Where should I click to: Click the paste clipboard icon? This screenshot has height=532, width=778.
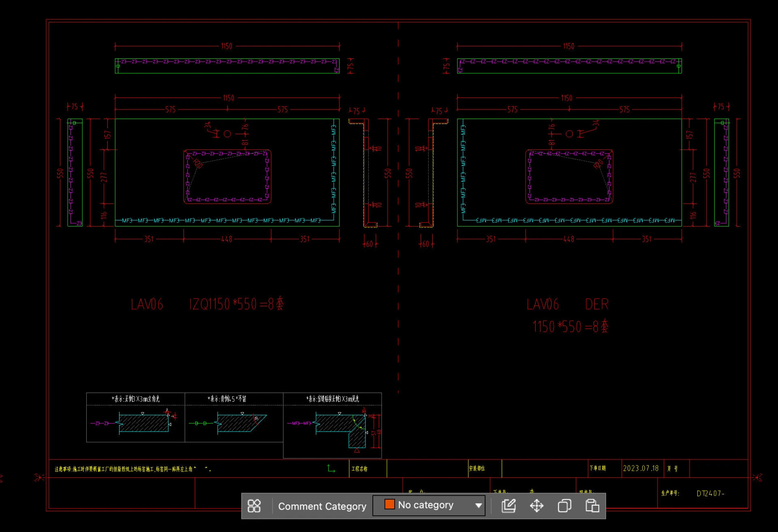click(x=592, y=506)
